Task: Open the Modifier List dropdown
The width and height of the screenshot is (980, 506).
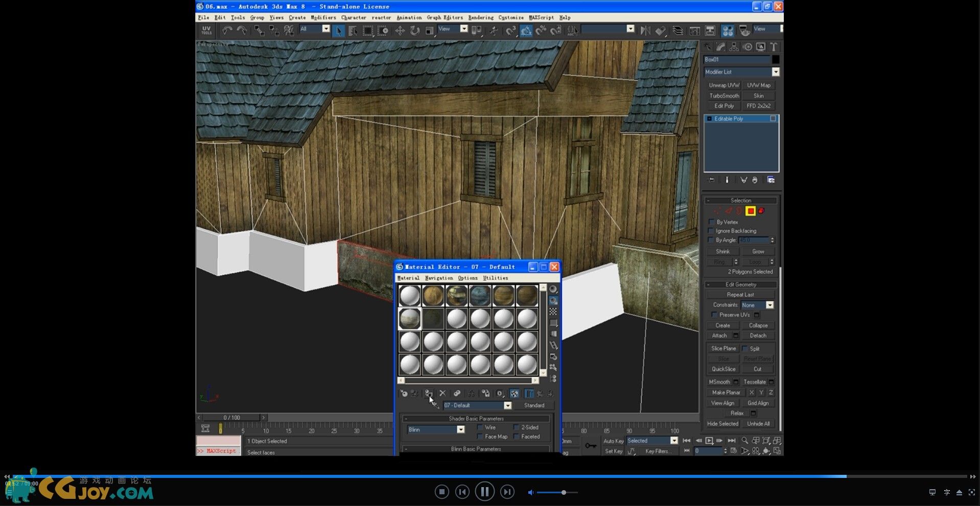Action: (741, 72)
